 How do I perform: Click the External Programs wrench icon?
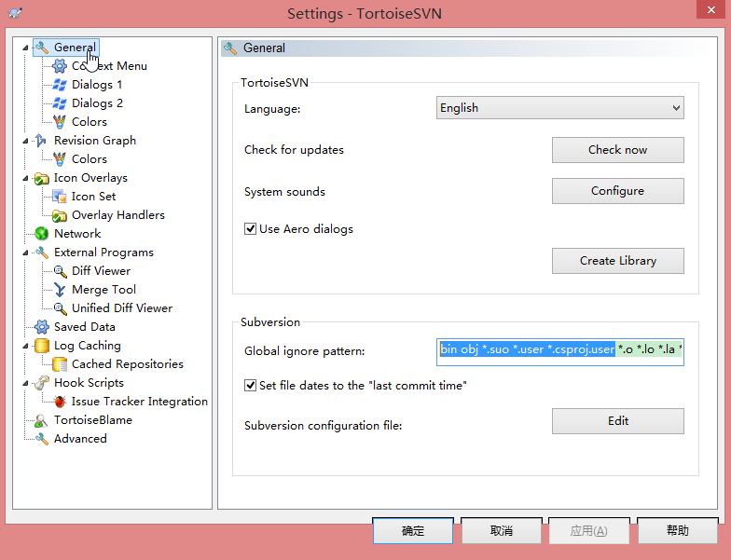(42, 253)
